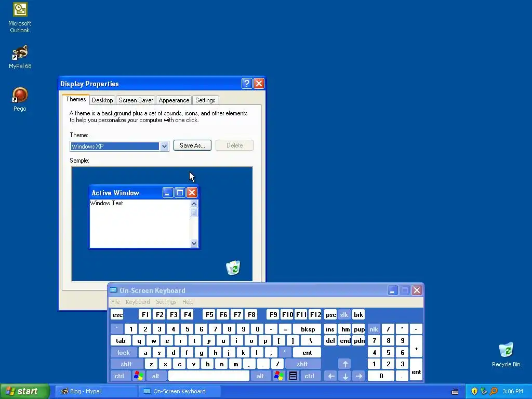Click the magnifier icon in the system tray
Screen dimensions: 532x399
point(494,391)
